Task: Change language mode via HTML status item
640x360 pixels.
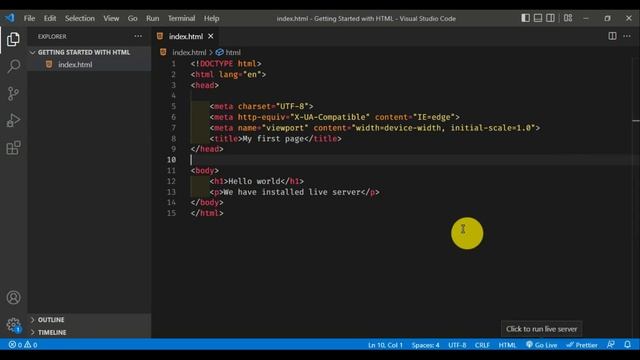Action: click(x=507, y=344)
